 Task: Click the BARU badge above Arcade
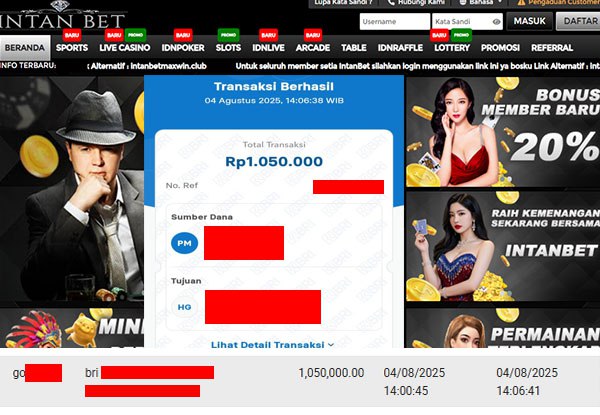pyautogui.click(x=313, y=35)
